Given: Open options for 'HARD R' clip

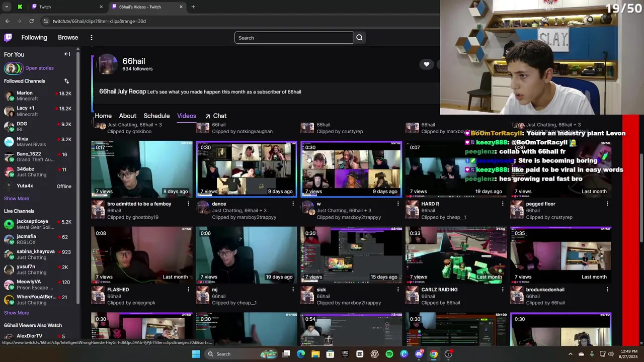Looking at the screenshot, I should click(x=502, y=204).
